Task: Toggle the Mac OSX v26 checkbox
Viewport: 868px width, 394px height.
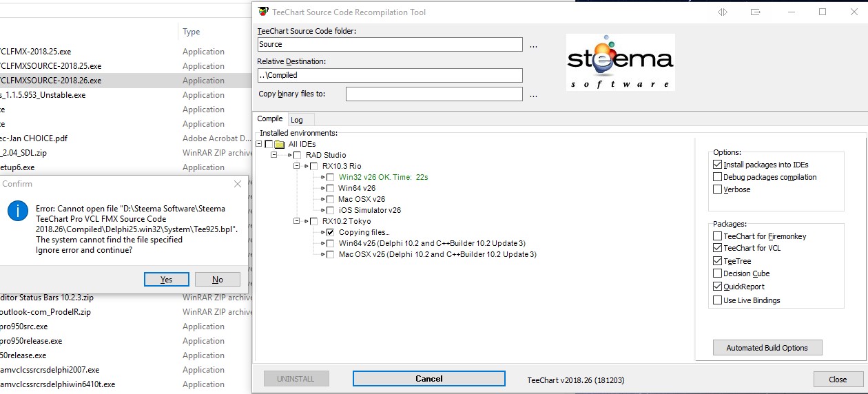Action: coord(330,199)
